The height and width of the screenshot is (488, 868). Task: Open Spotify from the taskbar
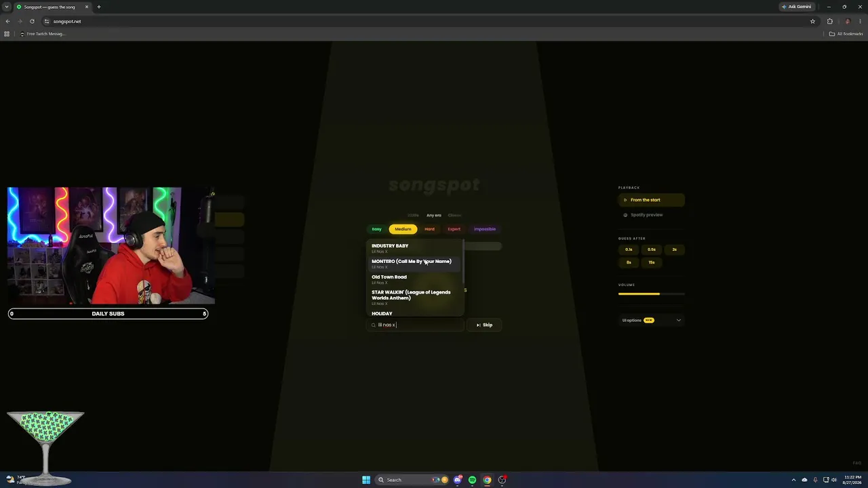472,480
